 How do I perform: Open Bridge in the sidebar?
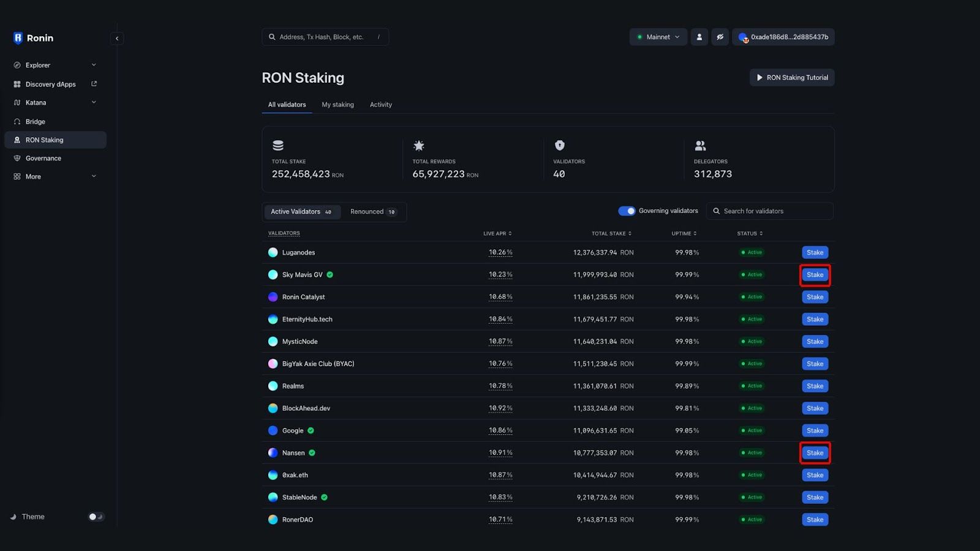click(x=55, y=121)
